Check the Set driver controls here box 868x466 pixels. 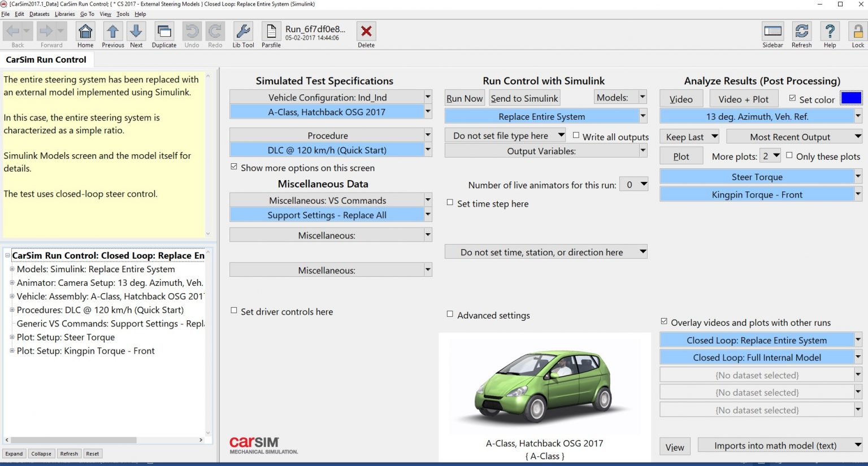[x=234, y=311]
